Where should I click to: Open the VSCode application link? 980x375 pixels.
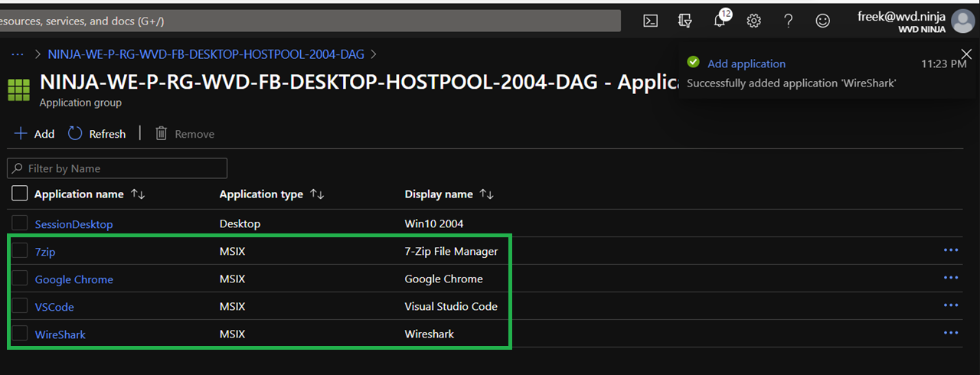click(x=54, y=307)
